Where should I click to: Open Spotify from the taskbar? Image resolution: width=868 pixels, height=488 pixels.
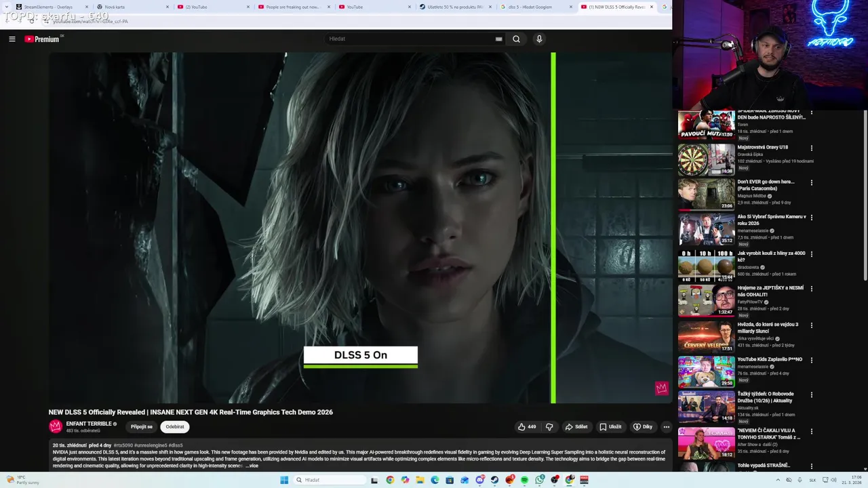(524, 480)
